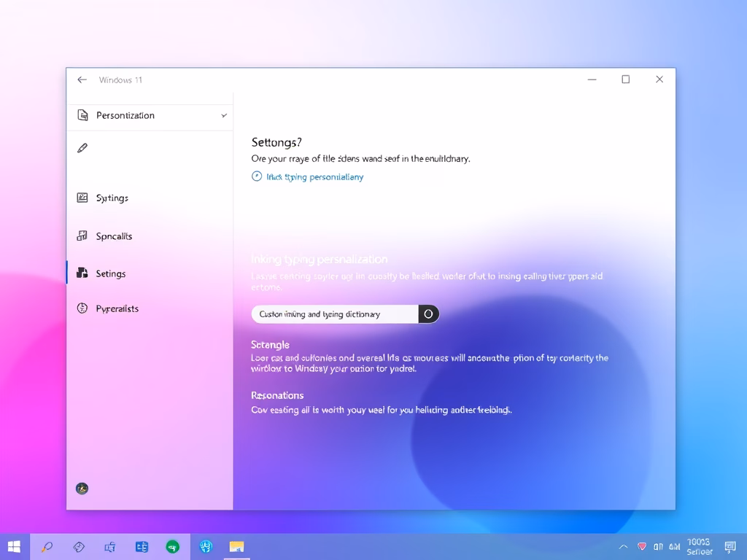
Task: Click the Windows 11 title text
Action: click(120, 80)
